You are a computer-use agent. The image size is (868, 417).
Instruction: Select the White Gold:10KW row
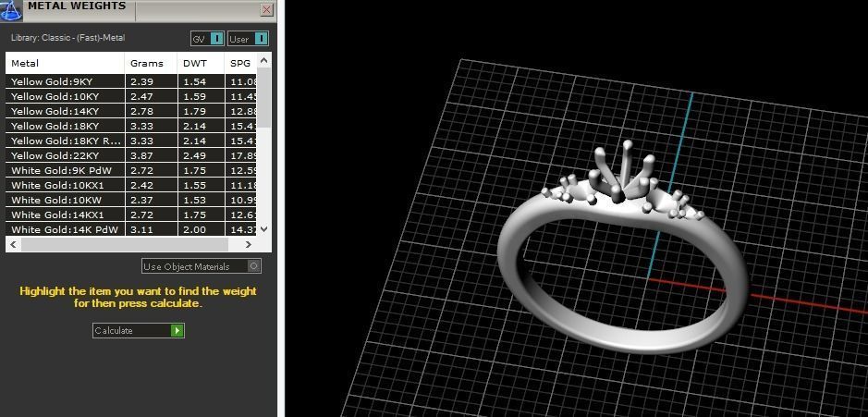click(131, 200)
